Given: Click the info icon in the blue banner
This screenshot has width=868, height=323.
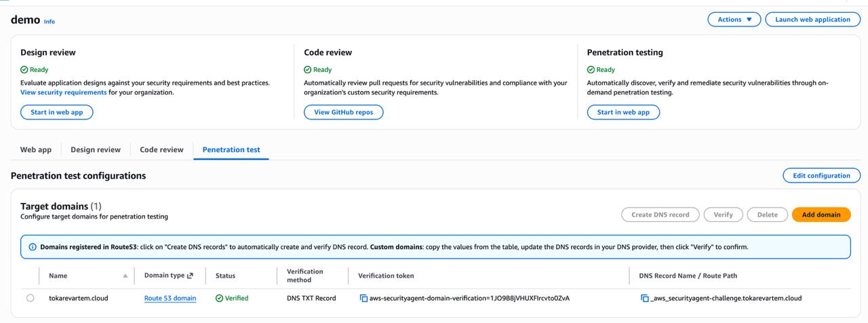Looking at the screenshot, I should tap(33, 247).
